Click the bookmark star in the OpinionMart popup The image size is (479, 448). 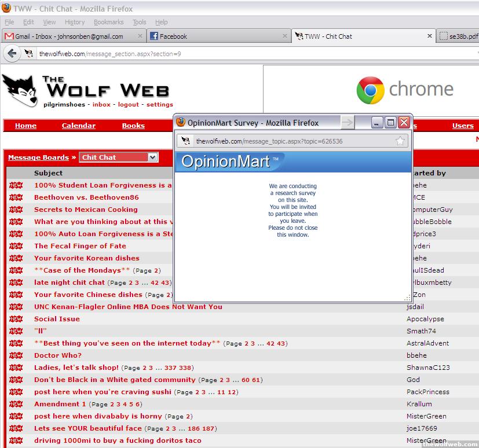400,141
